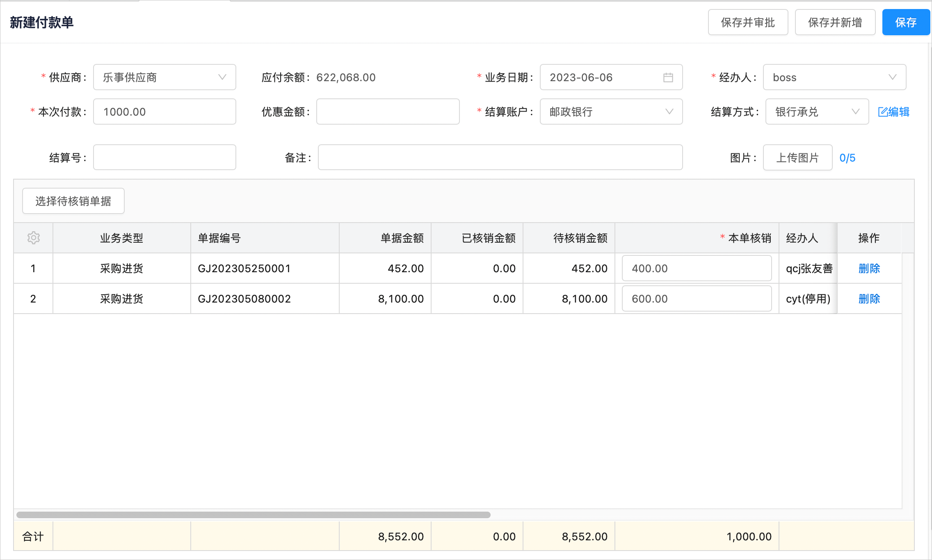Click the 保存并审批 button
Viewport: 932px width, 560px height.
tap(748, 22)
